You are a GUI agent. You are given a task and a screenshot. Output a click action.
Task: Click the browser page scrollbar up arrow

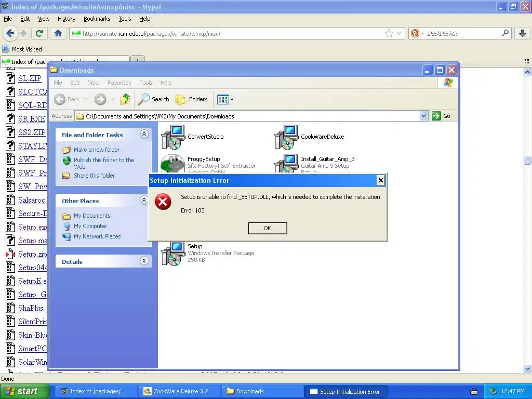[x=527, y=72]
